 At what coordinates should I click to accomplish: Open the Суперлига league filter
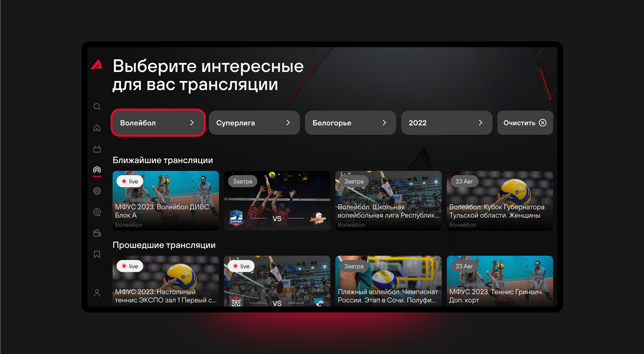254,123
